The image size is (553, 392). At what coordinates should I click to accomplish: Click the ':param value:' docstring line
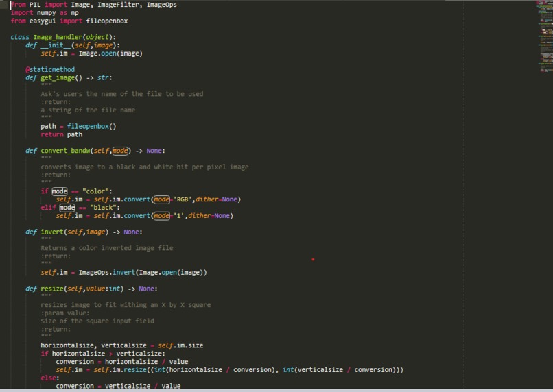point(65,313)
